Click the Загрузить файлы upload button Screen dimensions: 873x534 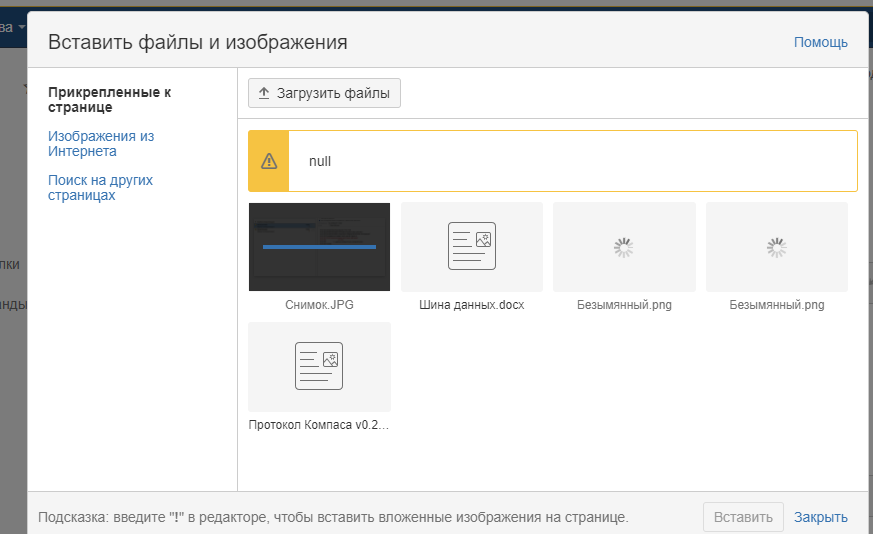pos(324,93)
